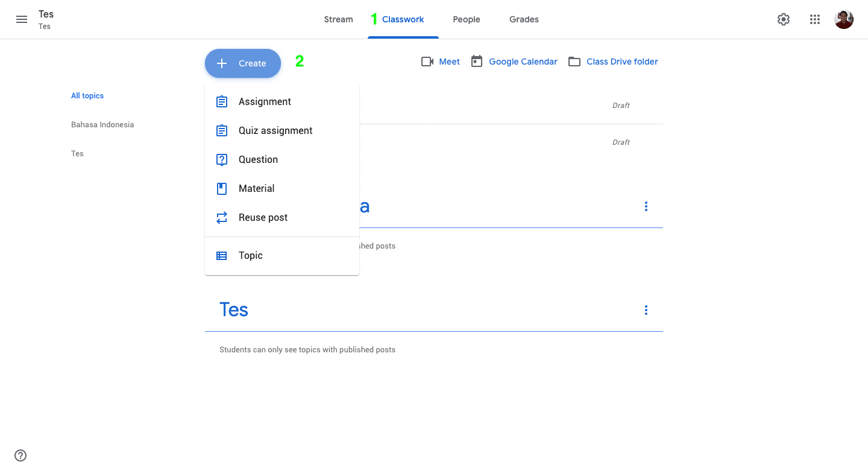
Task: Open the help icon at bottom left
Action: (x=20, y=455)
